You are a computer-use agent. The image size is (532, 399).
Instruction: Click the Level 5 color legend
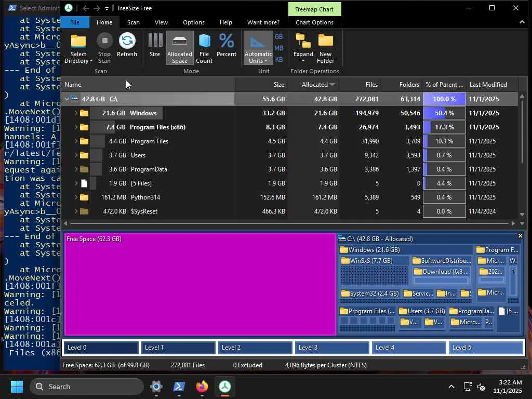(x=486, y=348)
